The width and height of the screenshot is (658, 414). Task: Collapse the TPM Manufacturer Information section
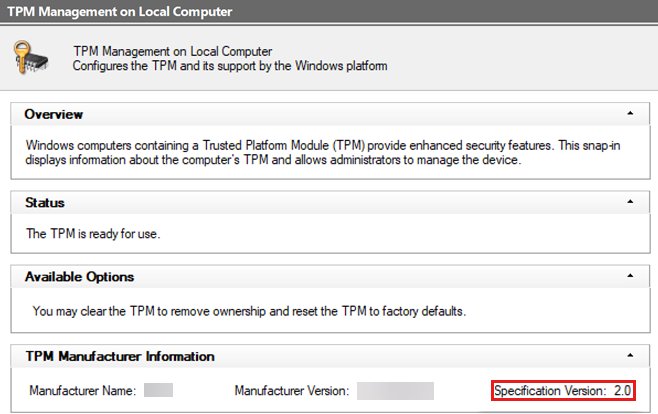click(x=630, y=355)
